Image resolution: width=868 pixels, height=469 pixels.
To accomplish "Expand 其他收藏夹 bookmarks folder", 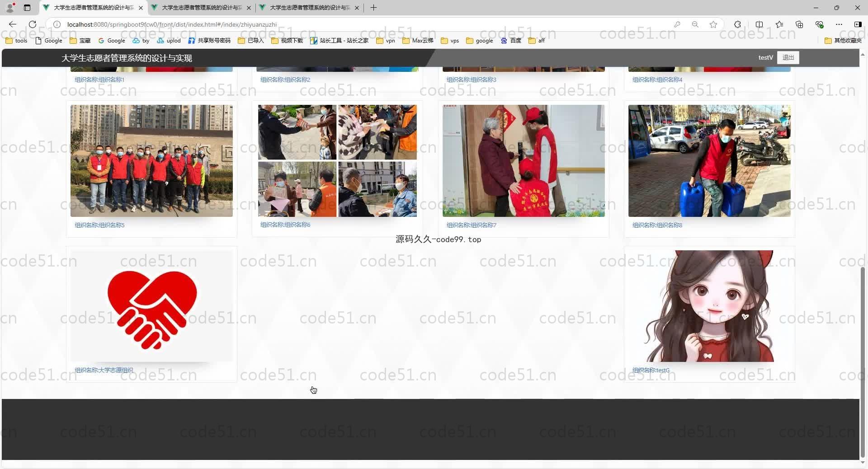I will 843,41.
